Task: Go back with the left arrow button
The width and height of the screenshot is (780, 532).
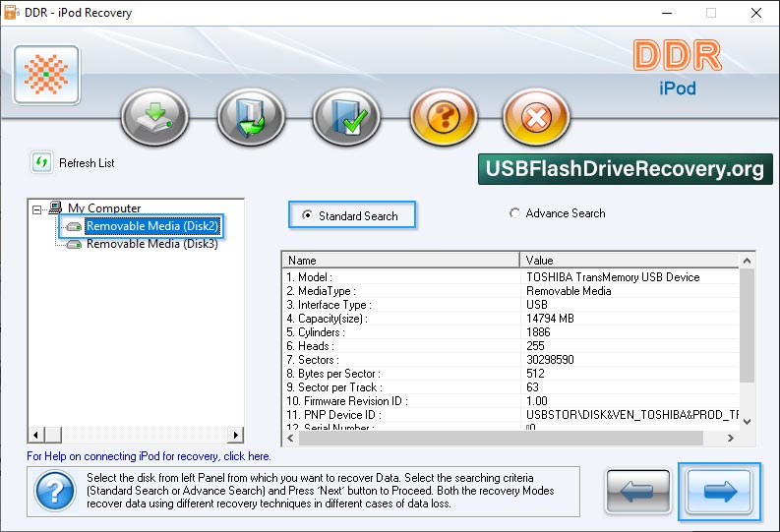Action: coord(637,492)
